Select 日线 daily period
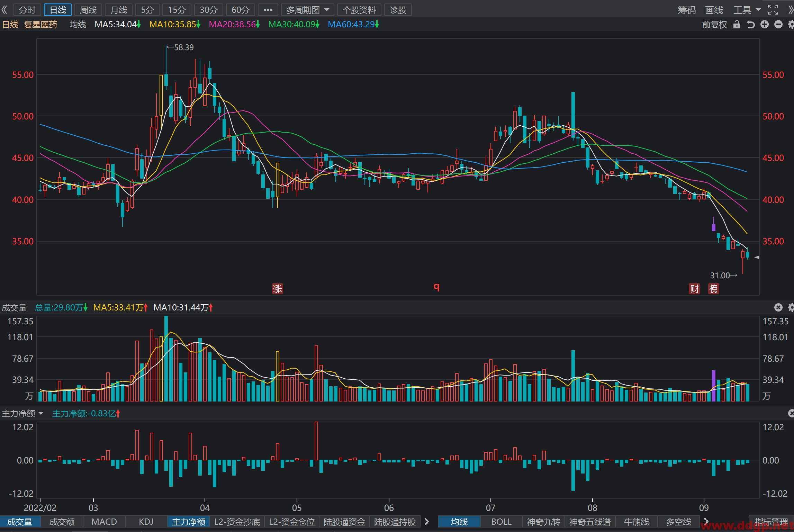The width and height of the screenshot is (794, 532). [x=58, y=10]
